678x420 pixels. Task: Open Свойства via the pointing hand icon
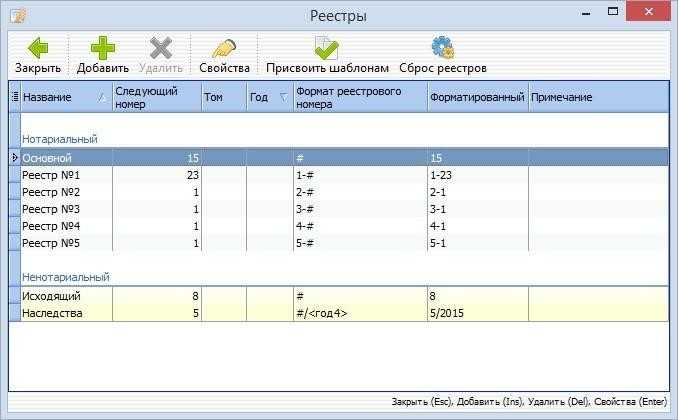point(224,48)
